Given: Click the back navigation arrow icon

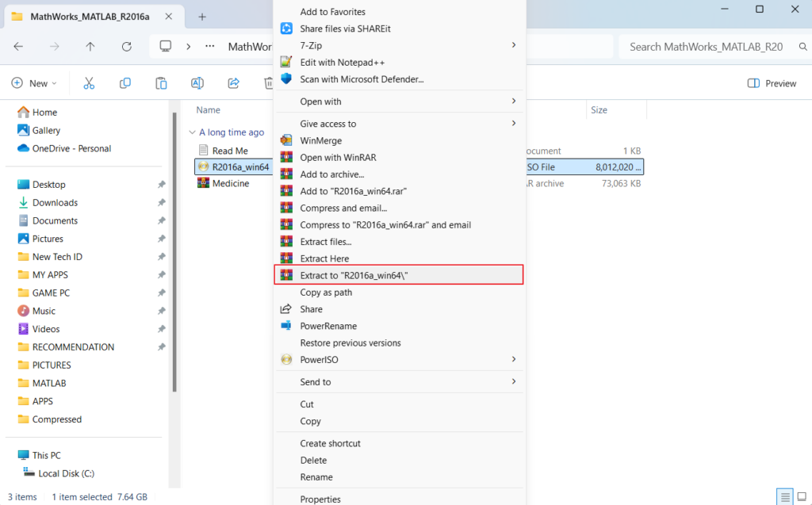Looking at the screenshot, I should (x=17, y=46).
